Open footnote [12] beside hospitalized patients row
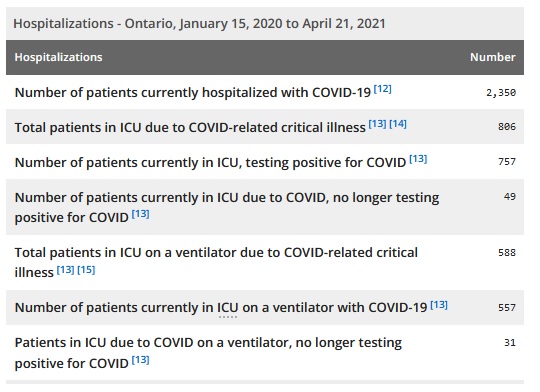This screenshot has width=540, height=392. point(383,89)
